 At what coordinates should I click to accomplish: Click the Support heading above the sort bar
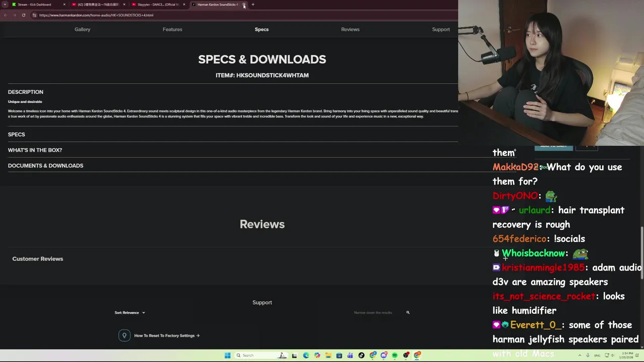point(262,303)
